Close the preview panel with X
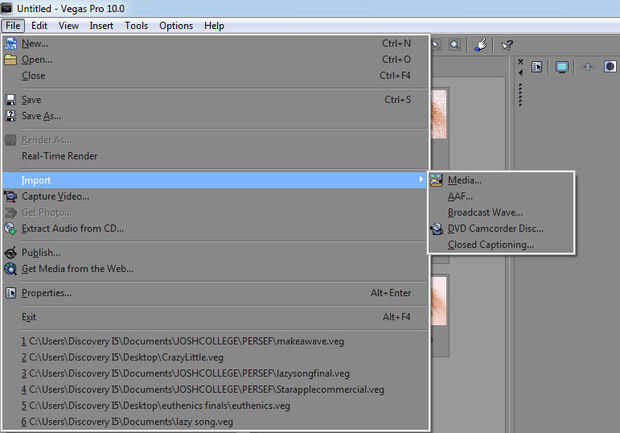This screenshot has width=620, height=433. coord(520,61)
